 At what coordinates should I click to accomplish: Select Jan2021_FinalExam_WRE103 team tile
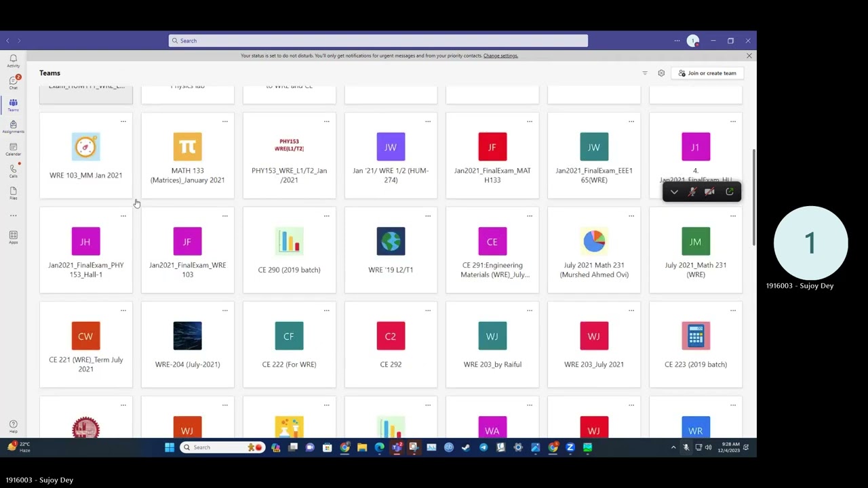[x=188, y=251]
